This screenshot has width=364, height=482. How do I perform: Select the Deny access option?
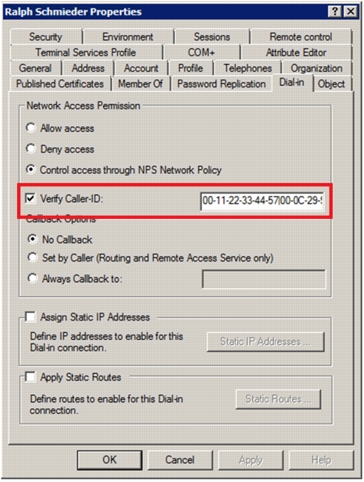tap(31, 149)
